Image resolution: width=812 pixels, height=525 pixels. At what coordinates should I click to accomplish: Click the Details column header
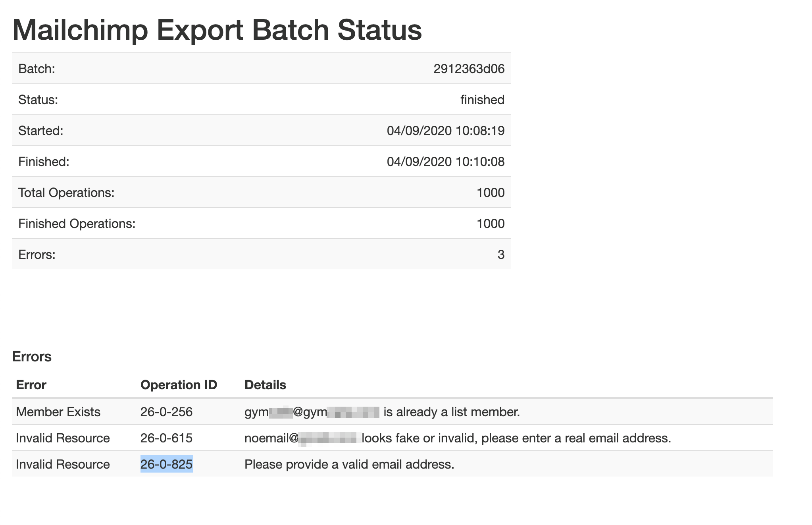[x=265, y=385]
